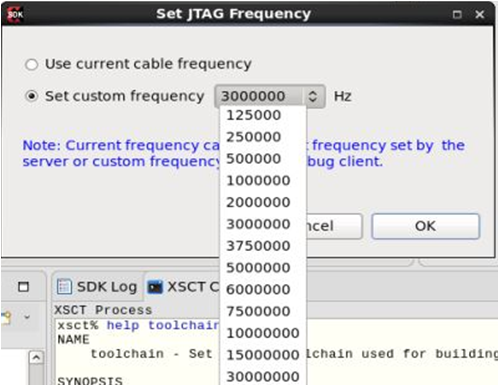Click the partially hidden Cancel button
This screenshot has height=386, width=499.
click(x=333, y=226)
